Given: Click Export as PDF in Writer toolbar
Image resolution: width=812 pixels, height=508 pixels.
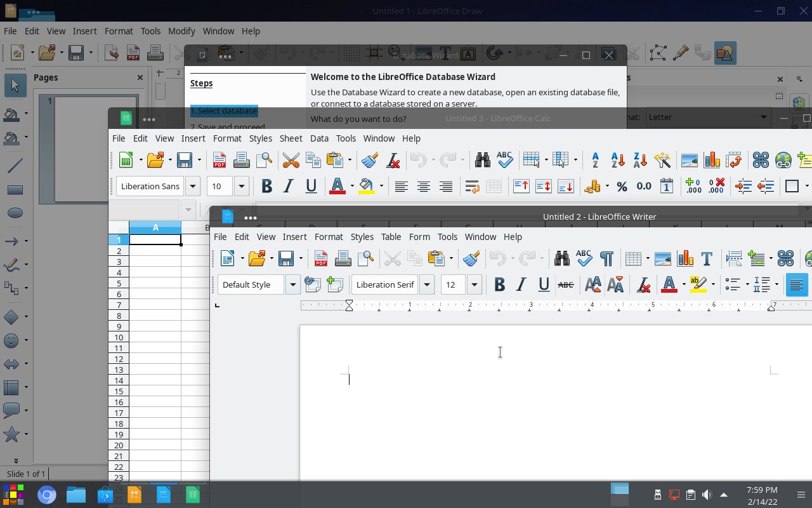Looking at the screenshot, I should 321,258.
